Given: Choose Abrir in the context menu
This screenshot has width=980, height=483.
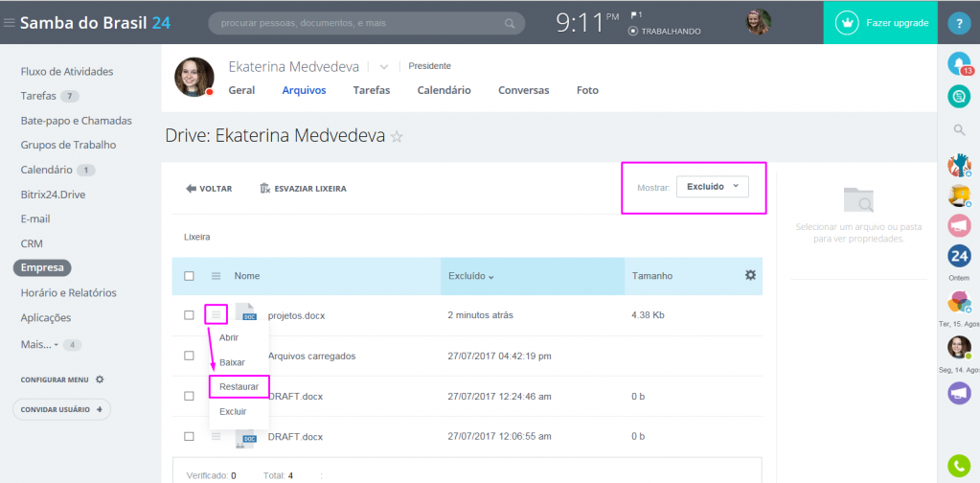Looking at the screenshot, I should click(x=229, y=337).
